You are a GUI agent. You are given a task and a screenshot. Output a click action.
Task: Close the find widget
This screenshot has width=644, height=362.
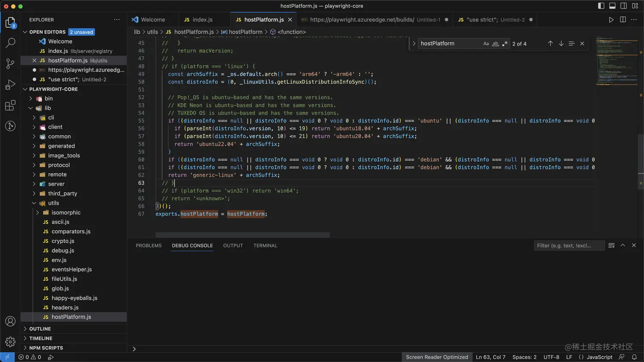[582, 43]
